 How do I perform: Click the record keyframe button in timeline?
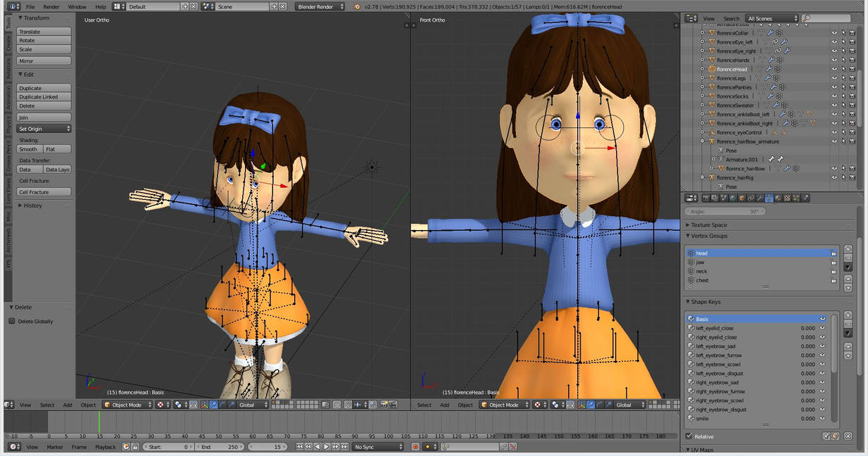point(415,447)
